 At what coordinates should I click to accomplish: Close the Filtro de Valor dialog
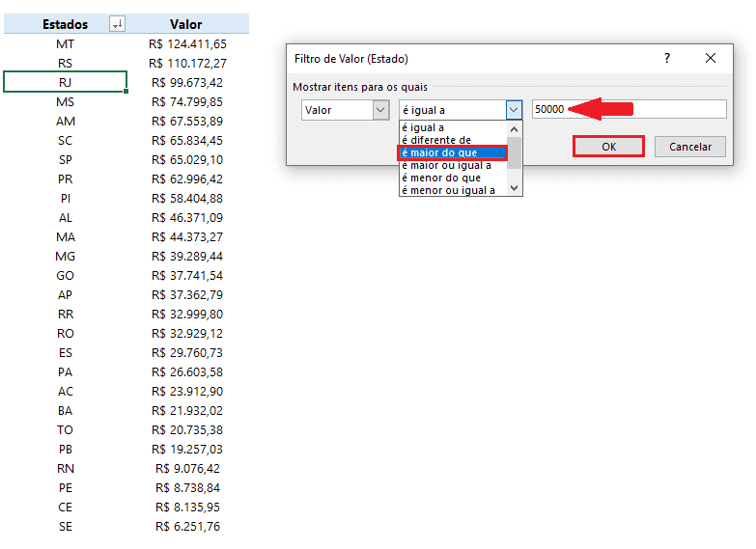(711, 59)
